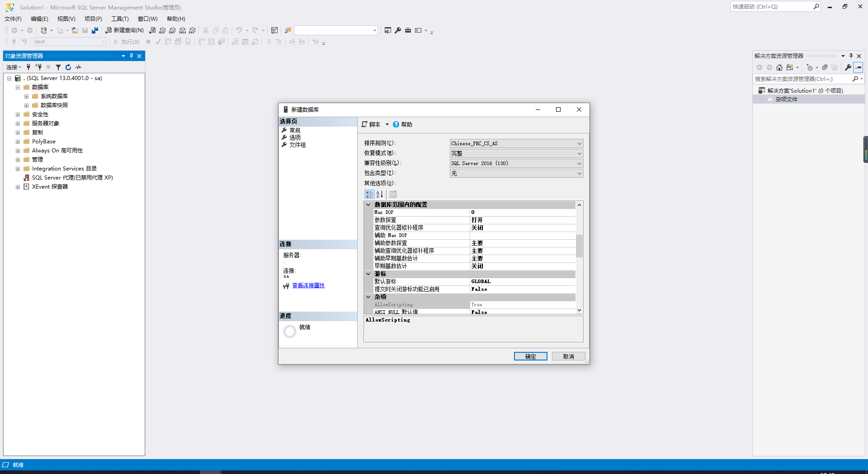
Task: Click the 确定 button
Action: [531, 356]
